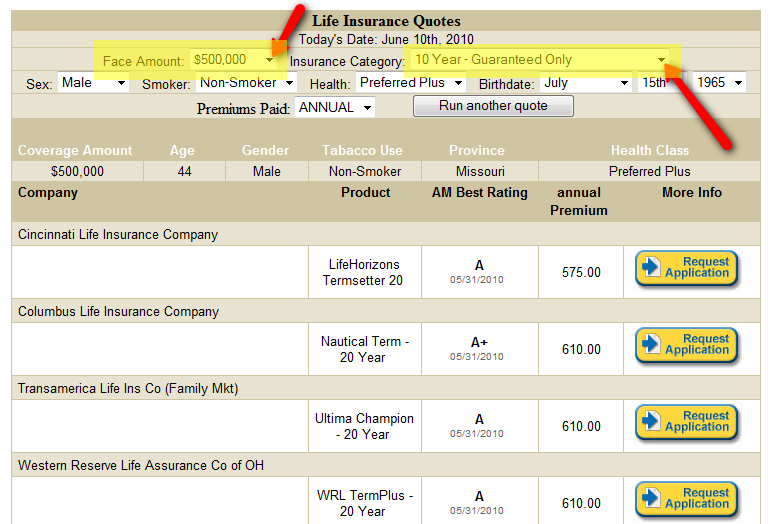
Task: Click the $500,000 coverage amount cell
Action: point(77,172)
